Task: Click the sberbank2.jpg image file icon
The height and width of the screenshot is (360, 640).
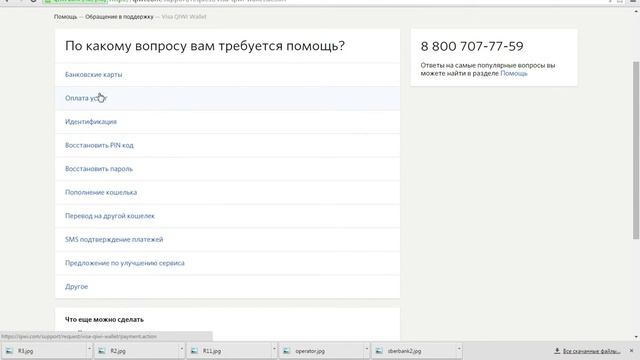Action: coord(380,351)
